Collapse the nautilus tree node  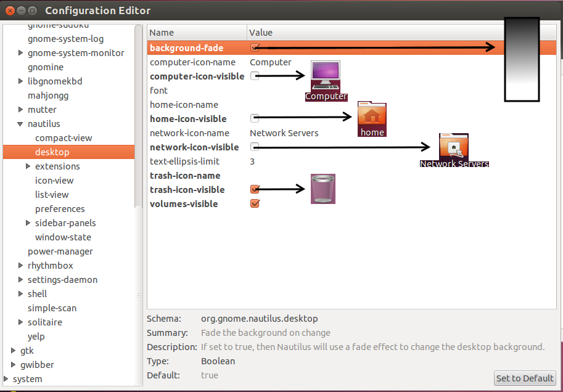pos(21,124)
